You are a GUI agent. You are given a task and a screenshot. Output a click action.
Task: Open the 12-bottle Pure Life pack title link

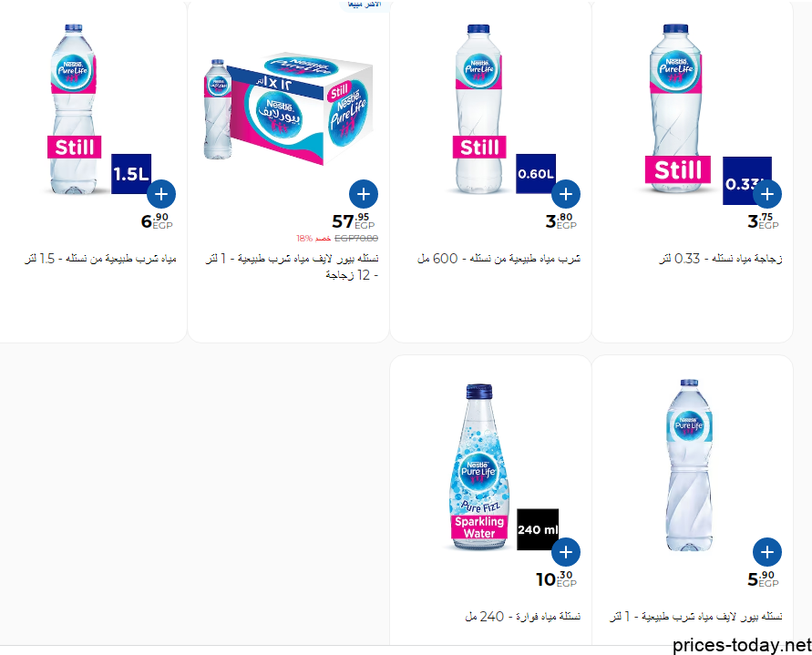292,267
